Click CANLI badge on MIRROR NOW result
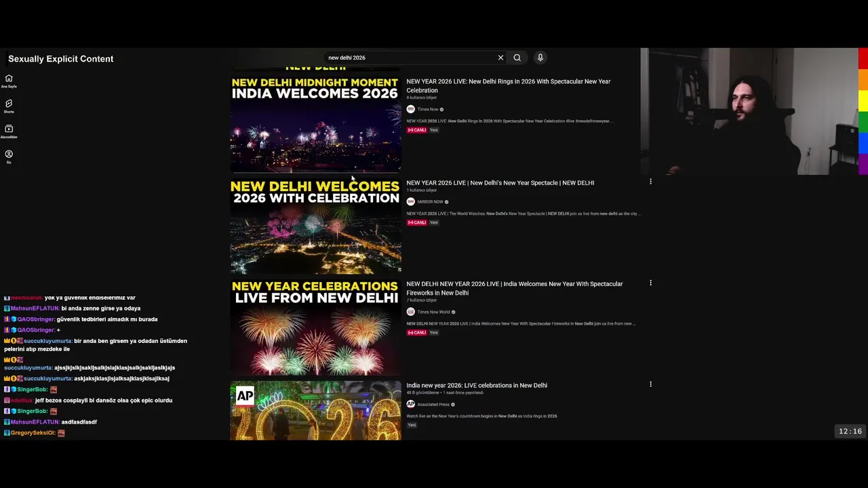868x488 pixels. coord(416,222)
